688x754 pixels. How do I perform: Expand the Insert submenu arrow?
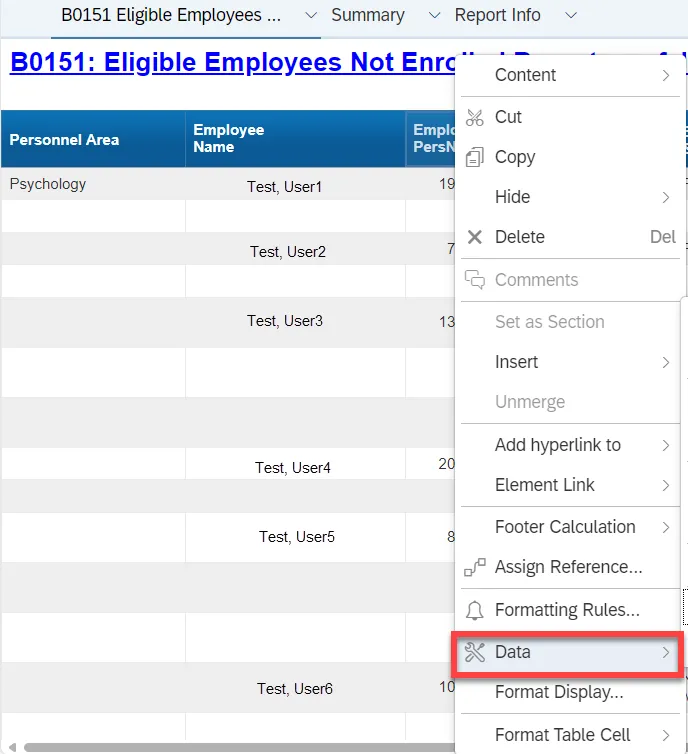(665, 362)
